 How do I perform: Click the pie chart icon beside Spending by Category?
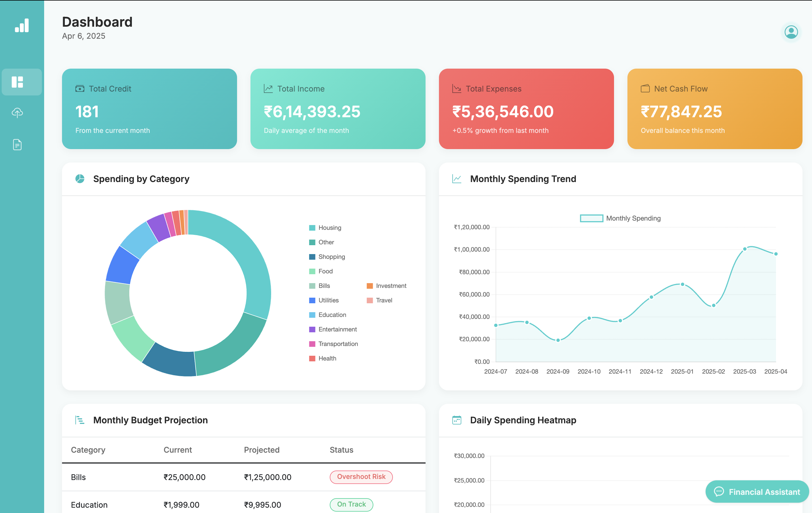pyautogui.click(x=80, y=179)
